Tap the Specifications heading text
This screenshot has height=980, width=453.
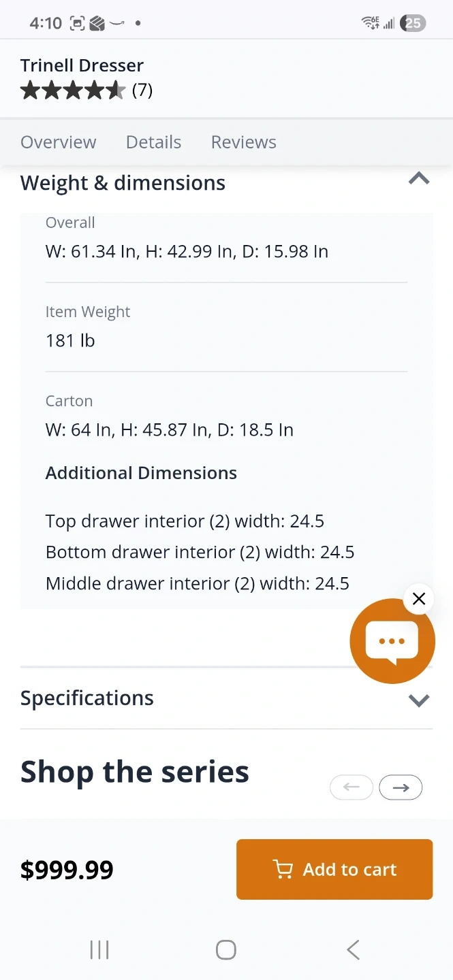pos(87,698)
